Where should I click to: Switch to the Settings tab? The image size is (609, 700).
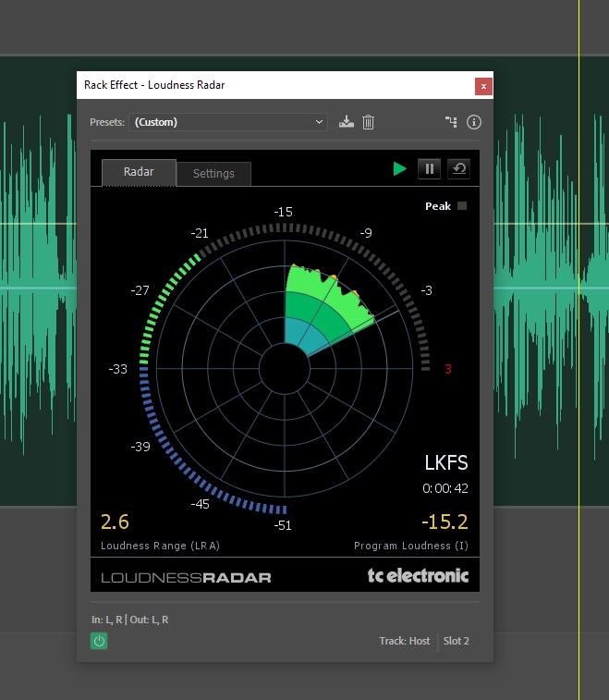pos(213,174)
